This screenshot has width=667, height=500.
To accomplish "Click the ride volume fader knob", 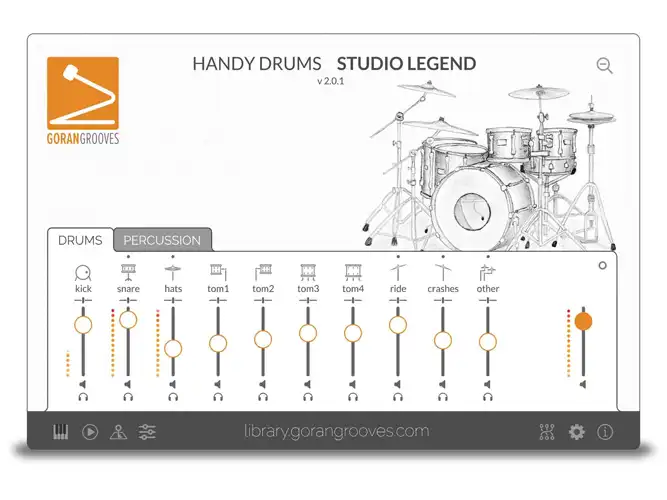I will tap(398, 325).
